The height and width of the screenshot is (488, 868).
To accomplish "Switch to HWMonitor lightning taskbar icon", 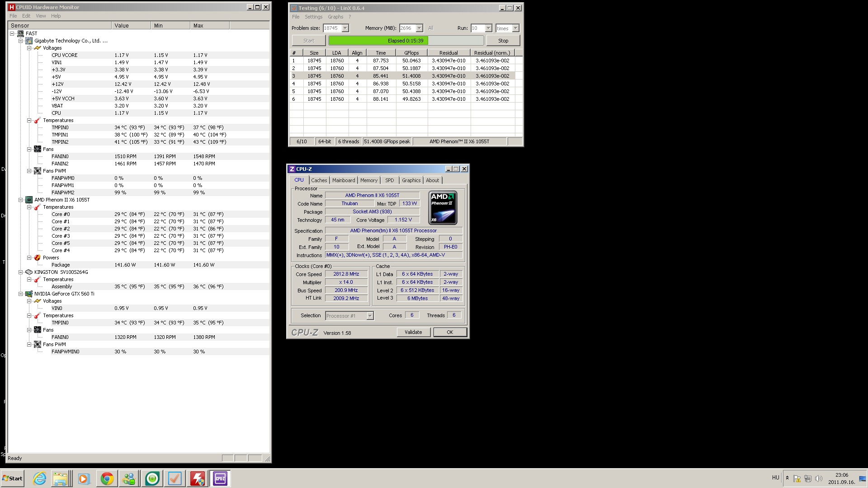I will (197, 479).
